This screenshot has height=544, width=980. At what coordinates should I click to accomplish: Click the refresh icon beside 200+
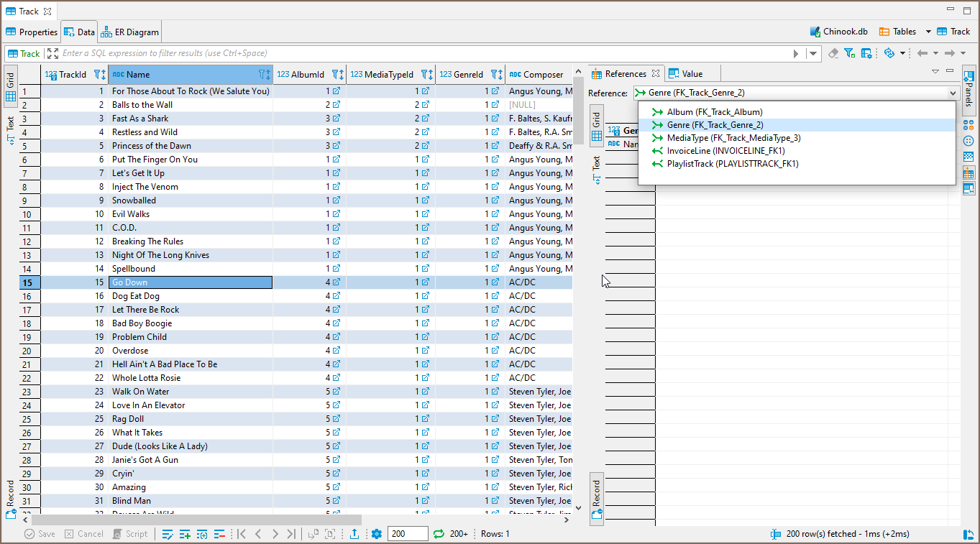tap(439, 534)
